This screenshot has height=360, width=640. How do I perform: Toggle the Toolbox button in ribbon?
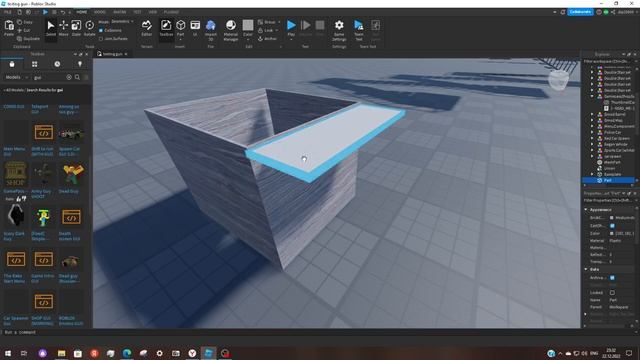coord(166,29)
